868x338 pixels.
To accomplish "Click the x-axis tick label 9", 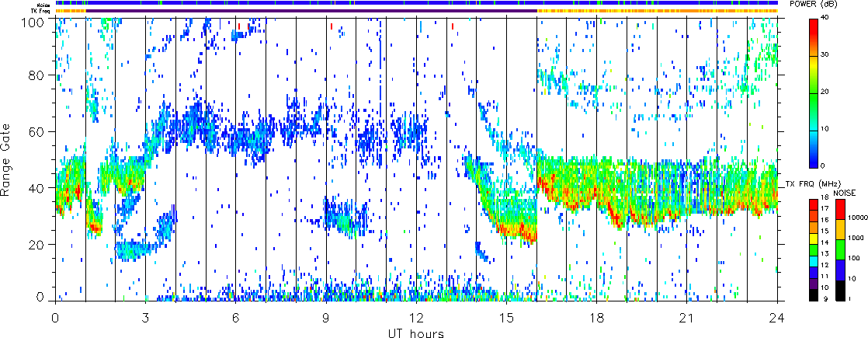I will 326,318.
